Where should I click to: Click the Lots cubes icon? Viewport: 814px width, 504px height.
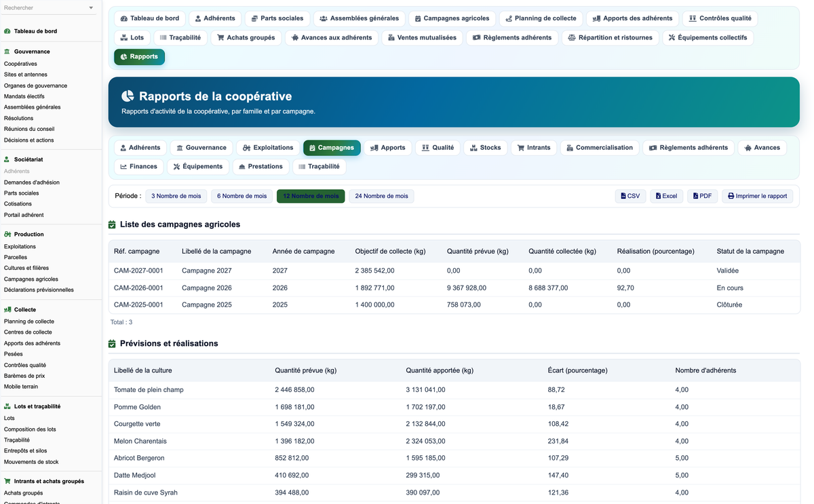point(124,37)
